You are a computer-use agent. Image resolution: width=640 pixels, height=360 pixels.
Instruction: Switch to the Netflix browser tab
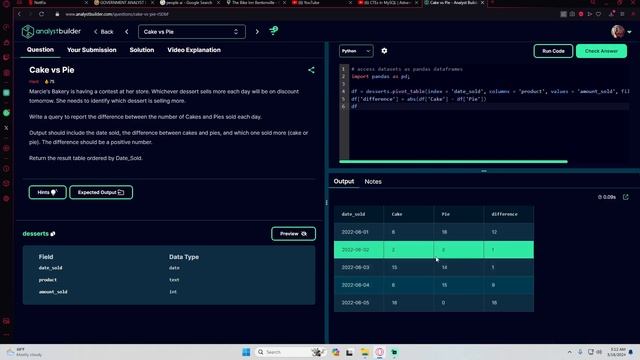click(x=57, y=3)
